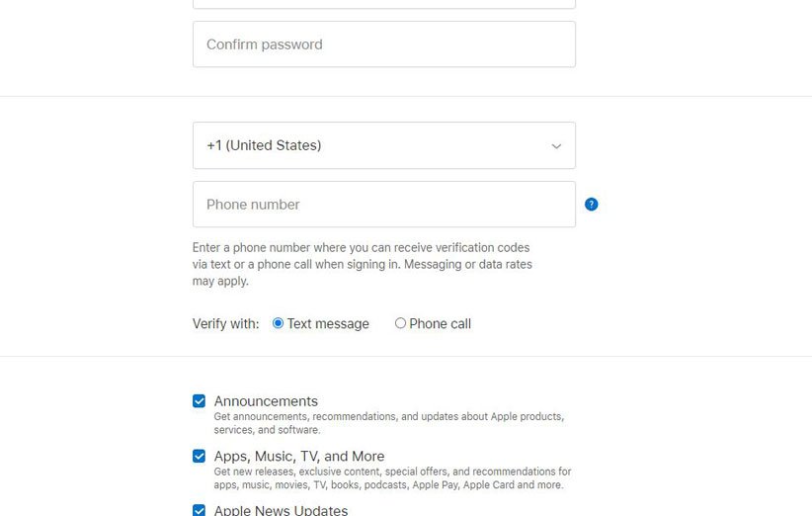Uncheck the Announcements checkbox

click(200, 401)
